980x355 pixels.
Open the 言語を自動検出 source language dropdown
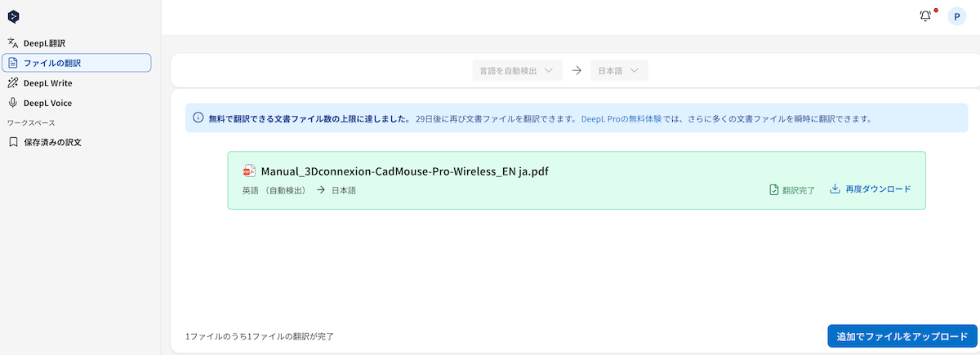[517, 71]
